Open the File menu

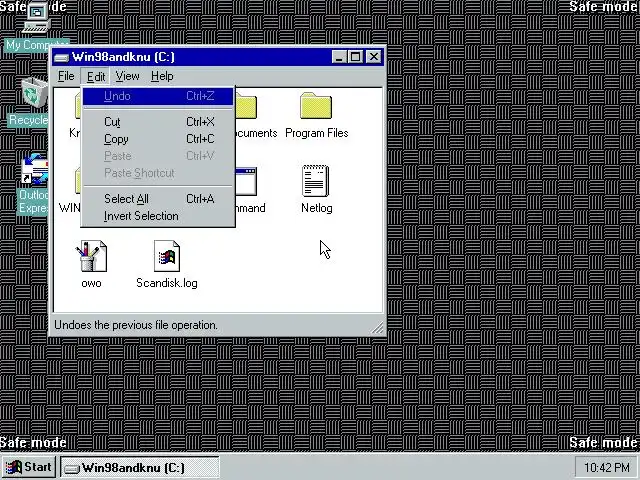point(66,76)
